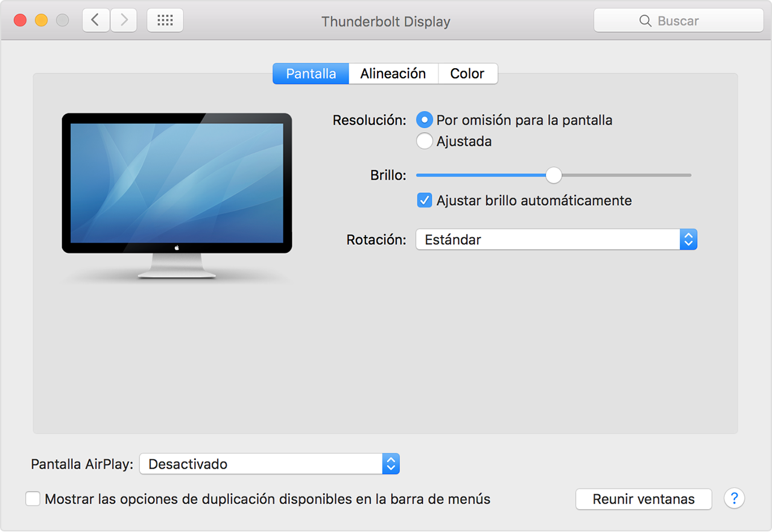Click the far right end of Brillo slider track
The width and height of the screenshot is (772, 532).
[x=689, y=176]
